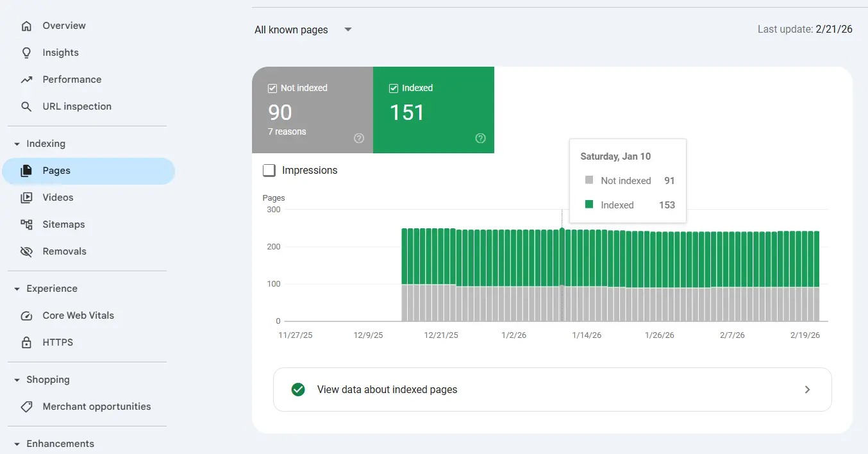
Task: Open Sitemaps via the sitemap icon
Action: point(26,224)
